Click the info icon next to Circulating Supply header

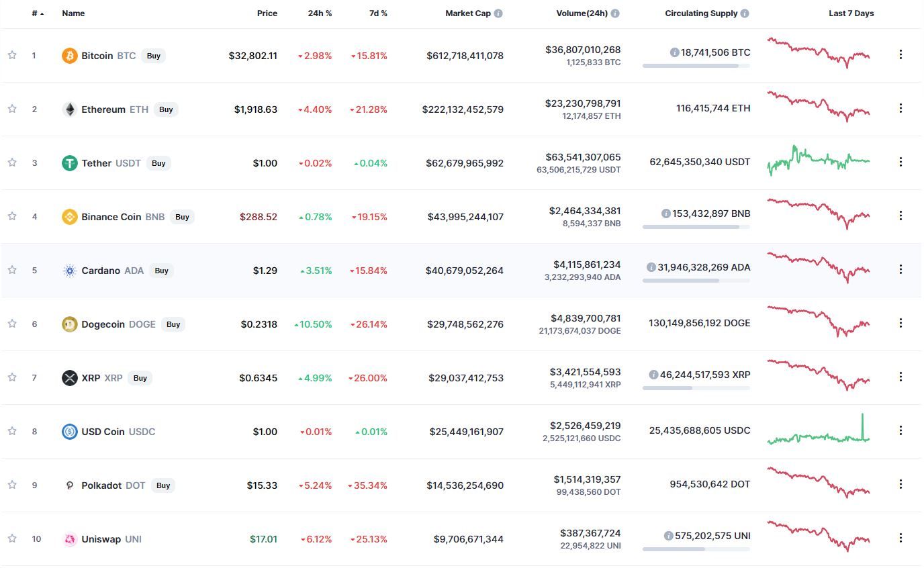[745, 13]
